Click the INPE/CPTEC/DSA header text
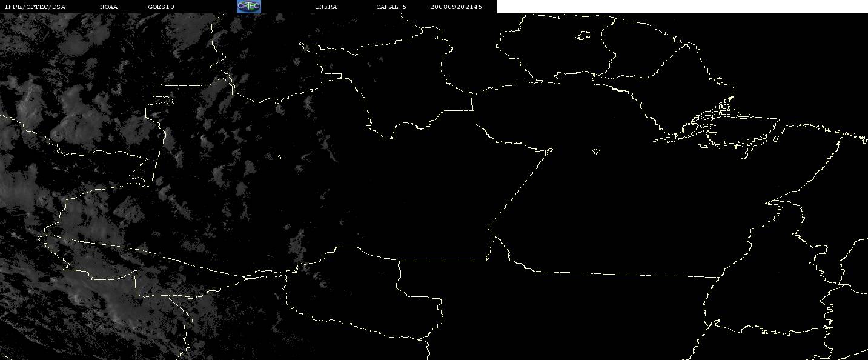The image size is (868, 360). pos(35,7)
